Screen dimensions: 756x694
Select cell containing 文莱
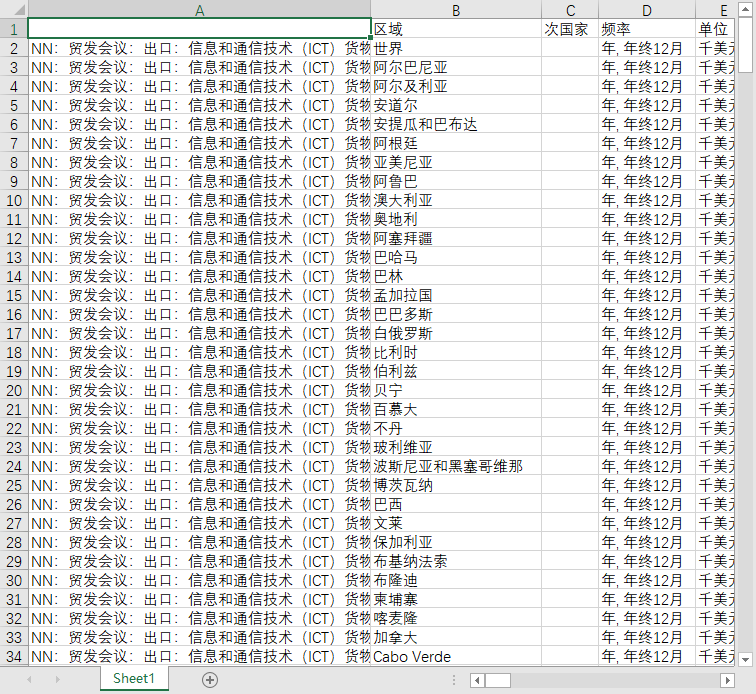pyautogui.click(x=456, y=523)
